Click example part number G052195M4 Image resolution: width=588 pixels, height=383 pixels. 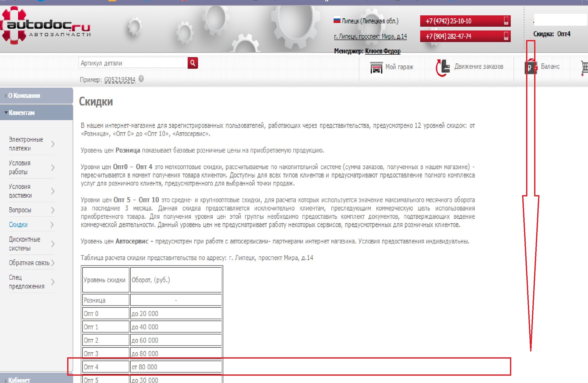pos(120,80)
